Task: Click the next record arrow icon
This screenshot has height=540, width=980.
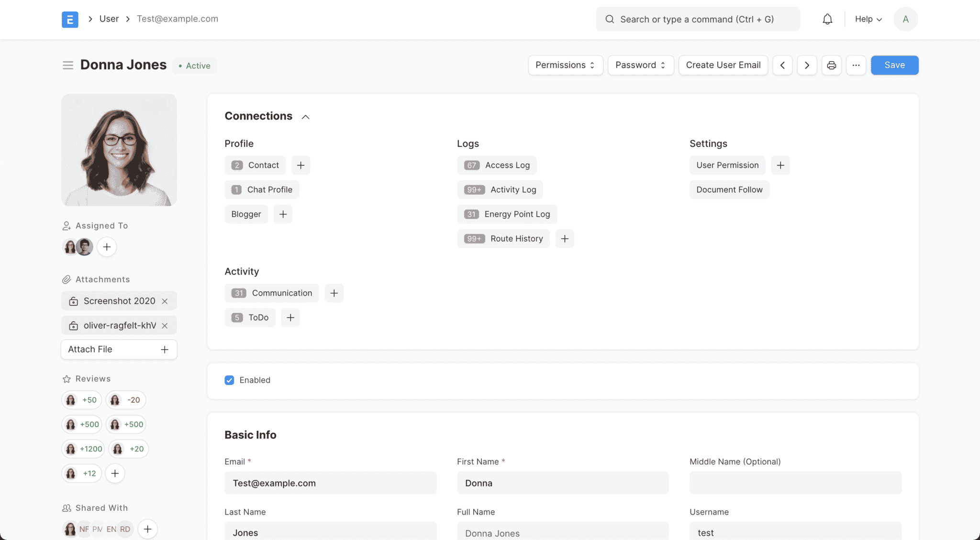Action: 807,65
